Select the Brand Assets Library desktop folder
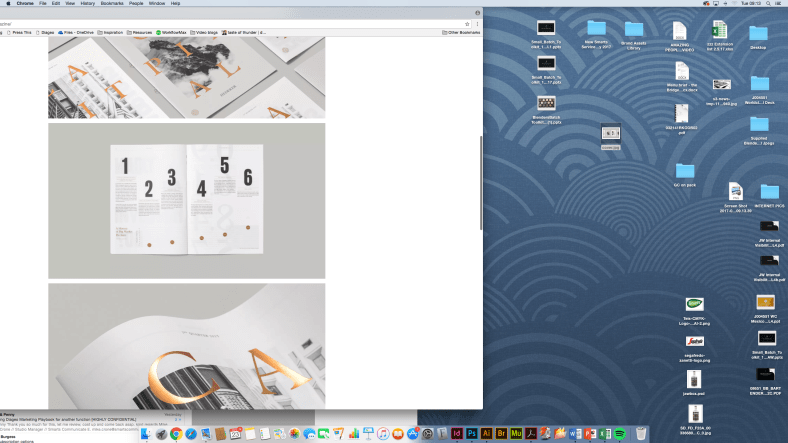Screen dimensions: 788x443 pos(634,35)
